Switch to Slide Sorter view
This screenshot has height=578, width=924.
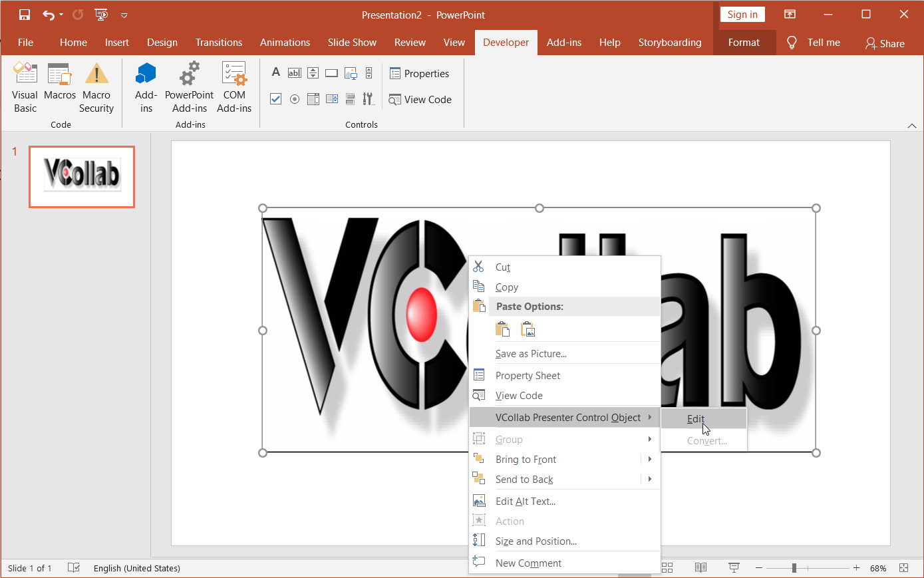pyautogui.click(x=667, y=567)
